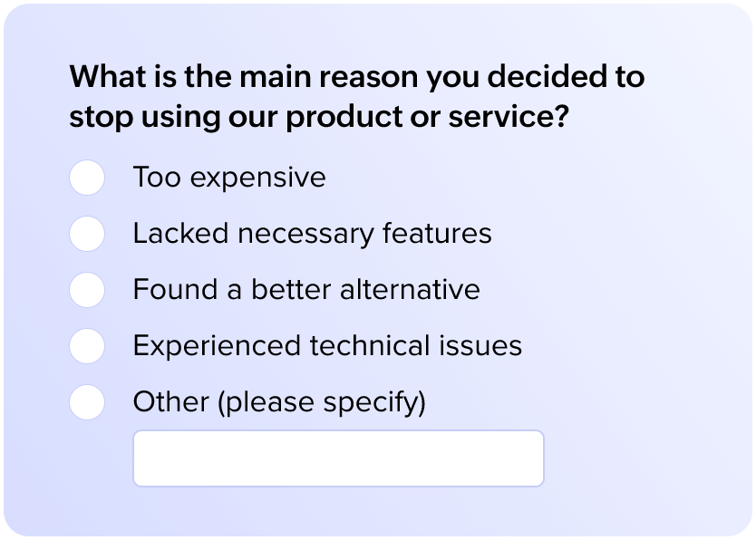Screen dimensions: 756x540
Task: Click the last radio option above the text field
Action: click(x=87, y=401)
